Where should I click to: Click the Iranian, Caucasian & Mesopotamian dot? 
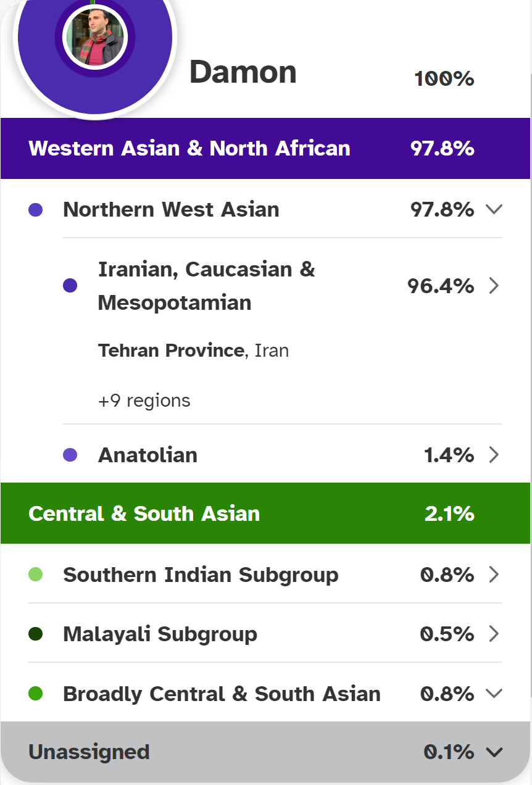click(70, 286)
